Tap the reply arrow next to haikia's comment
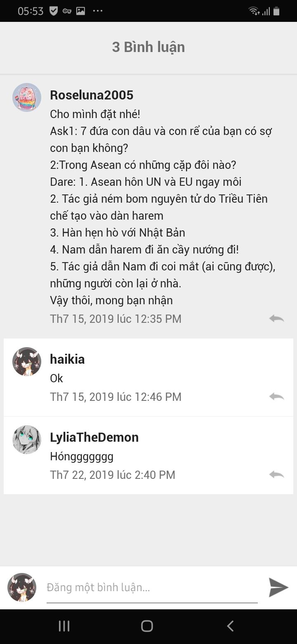 pyautogui.click(x=276, y=396)
